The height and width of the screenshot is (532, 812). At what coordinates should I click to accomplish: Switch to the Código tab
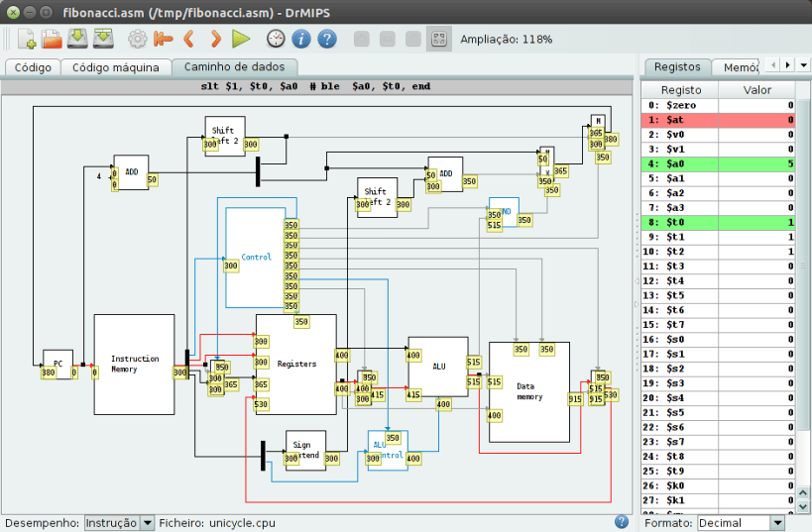click(x=33, y=67)
